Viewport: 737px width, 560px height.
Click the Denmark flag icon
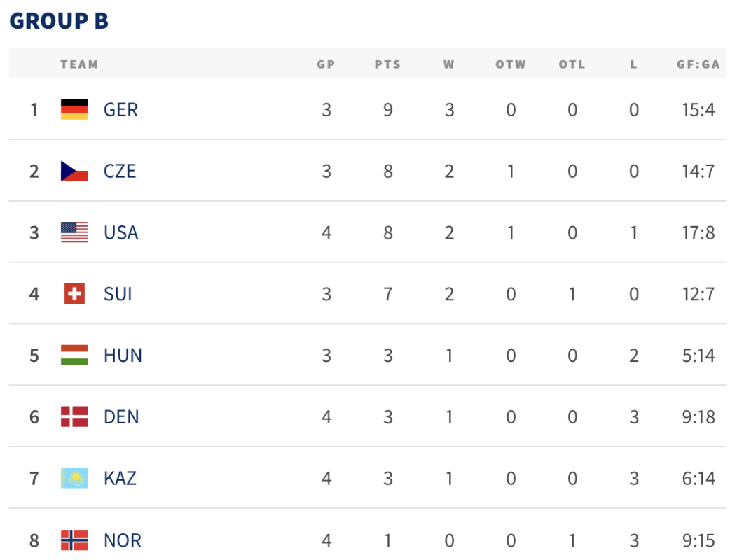pyautogui.click(x=74, y=417)
